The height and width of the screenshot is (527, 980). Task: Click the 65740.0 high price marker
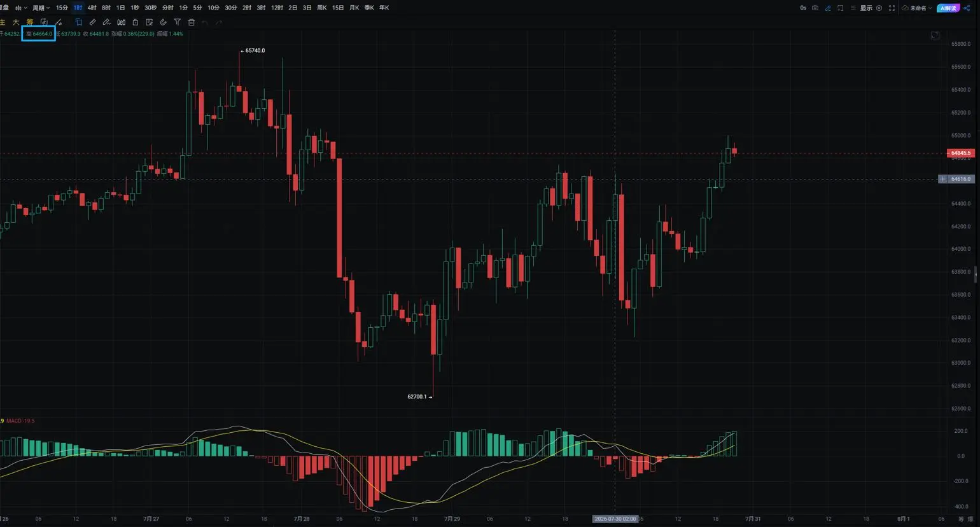pyautogui.click(x=253, y=51)
